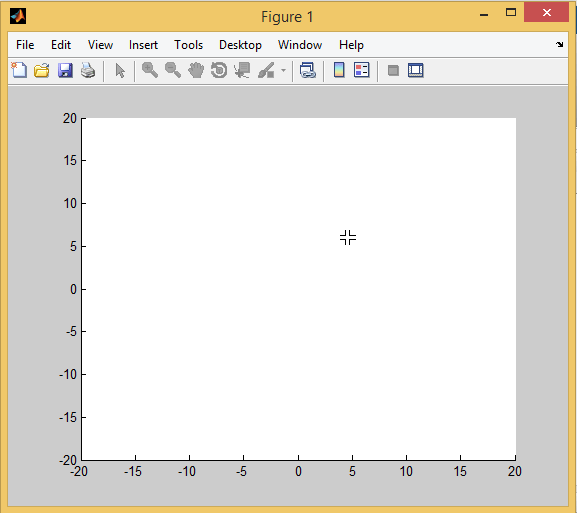
Task: Open file using the folder icon
Action: tap(42, 70)
